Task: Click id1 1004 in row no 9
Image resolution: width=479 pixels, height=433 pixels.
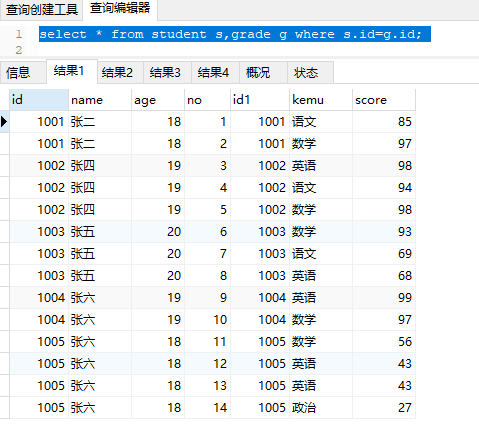Action: pos(260,298)
